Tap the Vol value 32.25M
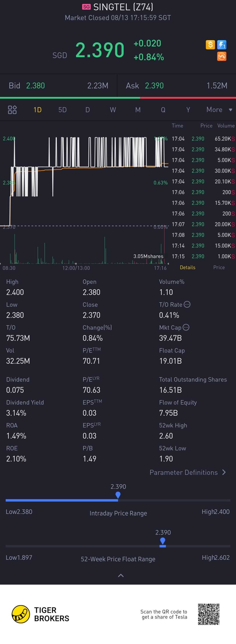 click(x=18, y=361)
